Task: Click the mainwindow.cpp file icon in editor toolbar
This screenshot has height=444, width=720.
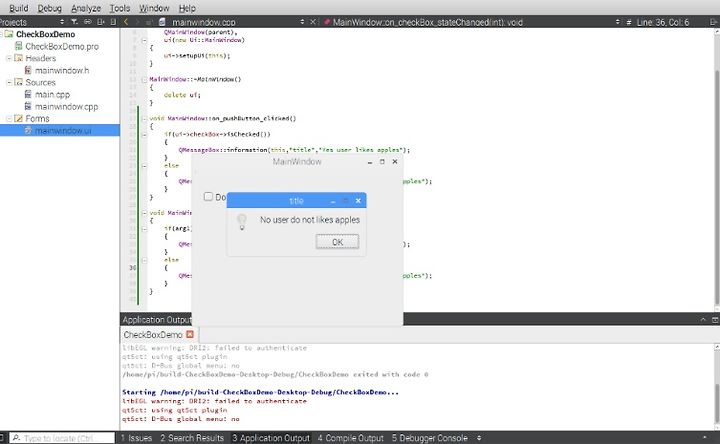Action: coord(162,22)
